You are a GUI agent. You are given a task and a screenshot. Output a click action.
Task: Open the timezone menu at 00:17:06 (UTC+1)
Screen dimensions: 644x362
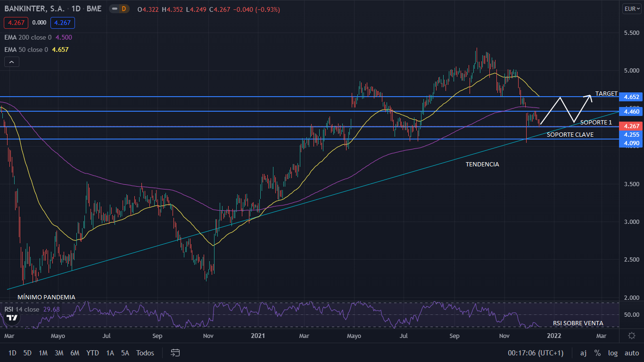536,353
